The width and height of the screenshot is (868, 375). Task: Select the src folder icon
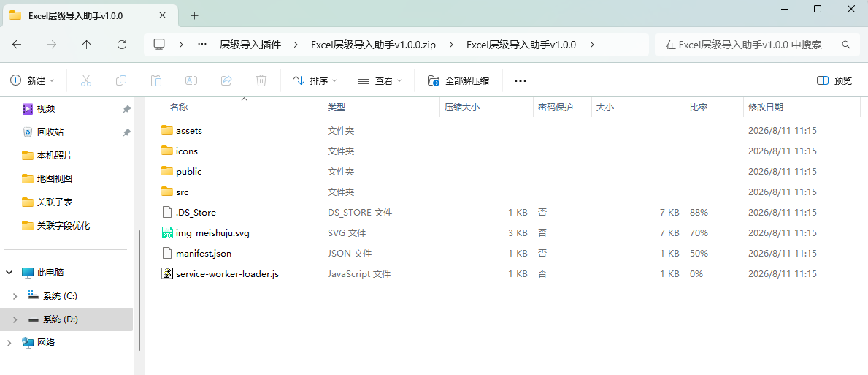pos(167,192)
